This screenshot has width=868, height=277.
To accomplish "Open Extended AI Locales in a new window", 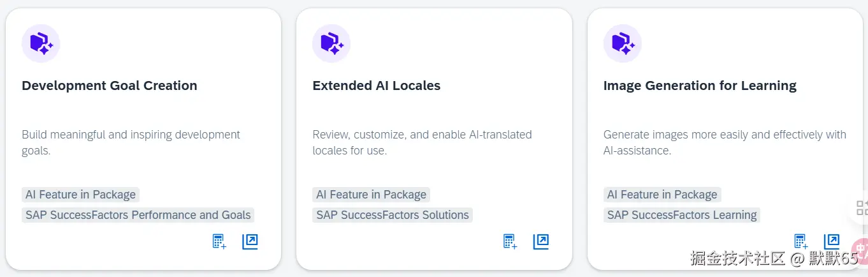I will point(541,242).
